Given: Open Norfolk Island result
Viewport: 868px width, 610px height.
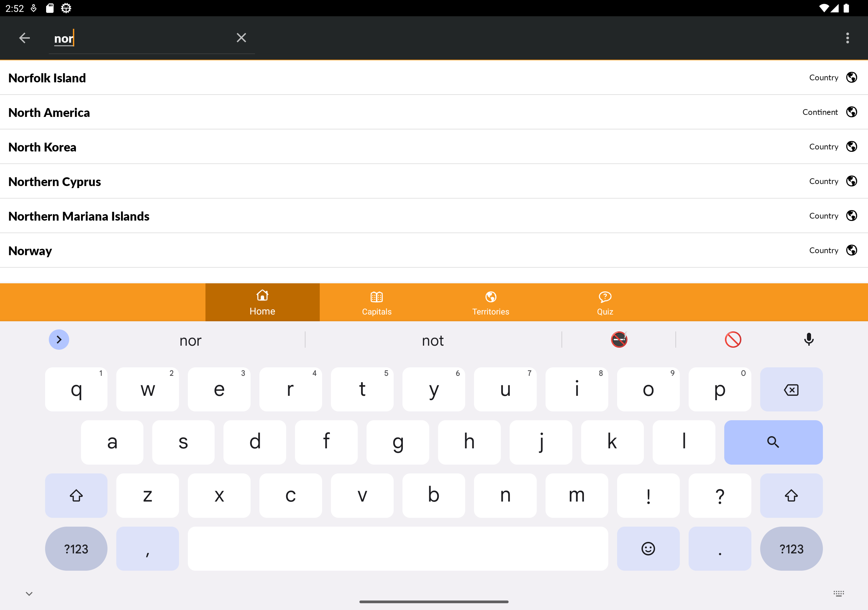Looking at the screenshot, I should (x=434, y=78).
